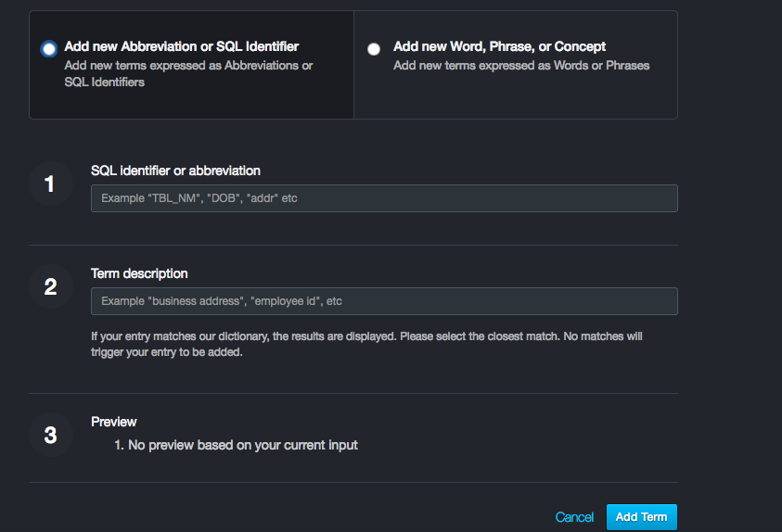This screenshot has height=532, width=782.
Task: Click the 'Add new Word, Phrase, or Concept' heading
Action: pyautogui.click(x=499, y=46)
